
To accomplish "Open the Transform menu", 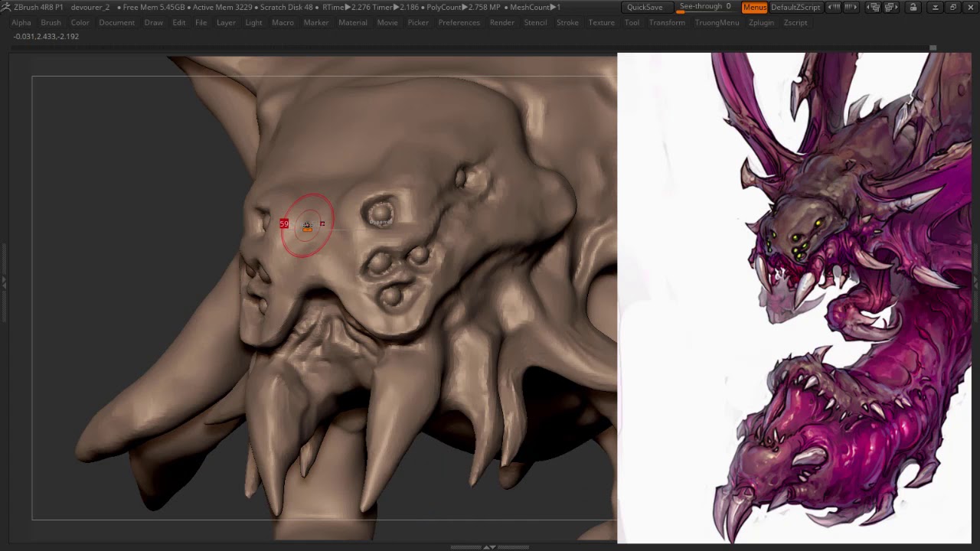I will (667, 22).
